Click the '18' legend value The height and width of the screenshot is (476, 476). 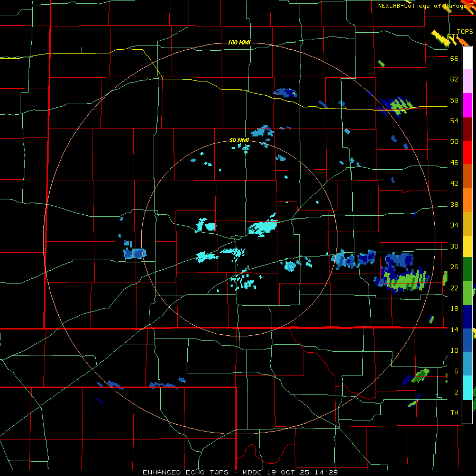click(454, 309)
